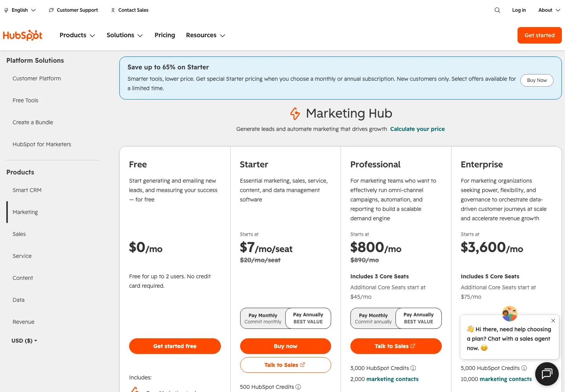This screenshot has height=392, width=565.
Task: Select Pay Monthly under Starter plan
Action: [x=263, y=318]
